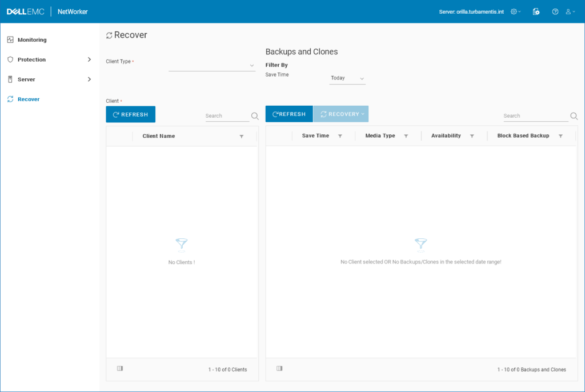Click the help question mark icon

point(554,11)
